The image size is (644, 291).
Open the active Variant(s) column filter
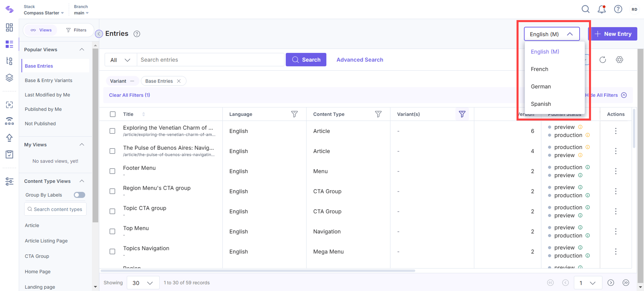[462, 114]
